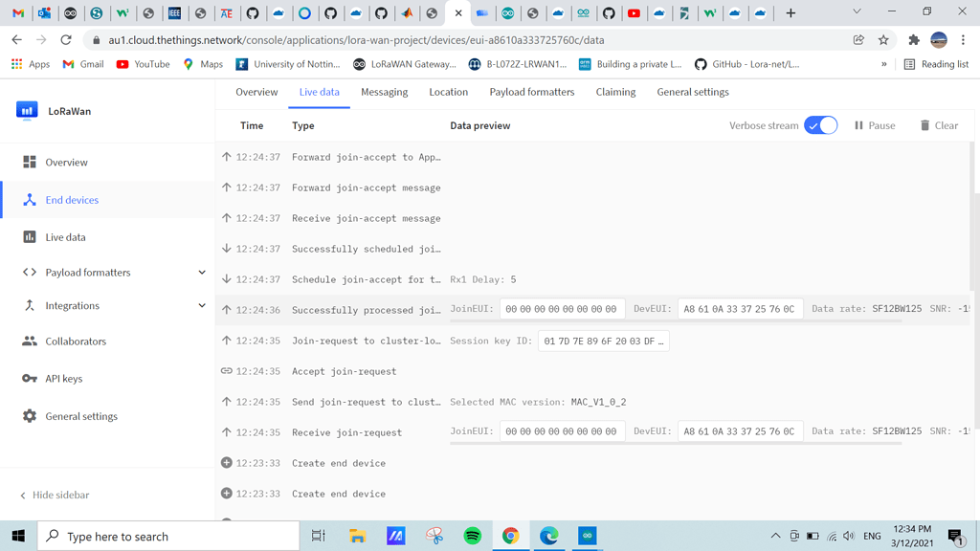This screenshot has height=551, width=980.
Task: Click the link icon on Accept join-request row
Action: pyautogui.click(x=226, y=371)
